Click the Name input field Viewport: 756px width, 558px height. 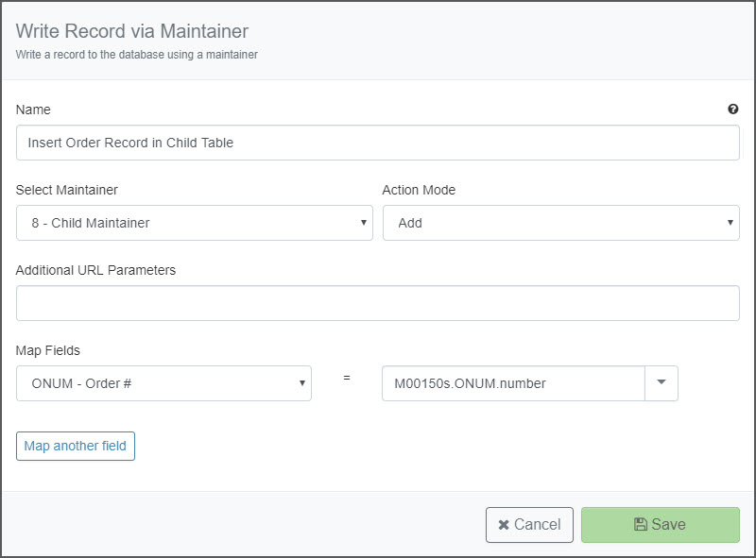(x=377, y=143)
